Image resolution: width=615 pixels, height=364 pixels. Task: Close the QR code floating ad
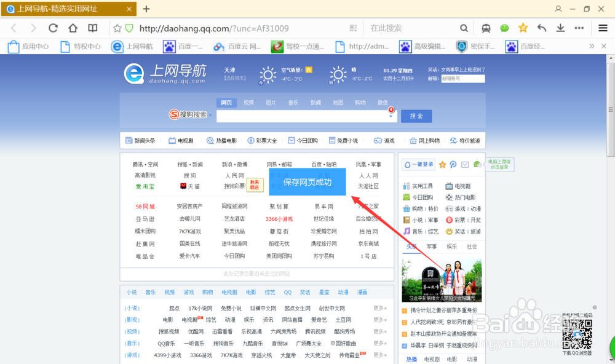click(595, 307)
